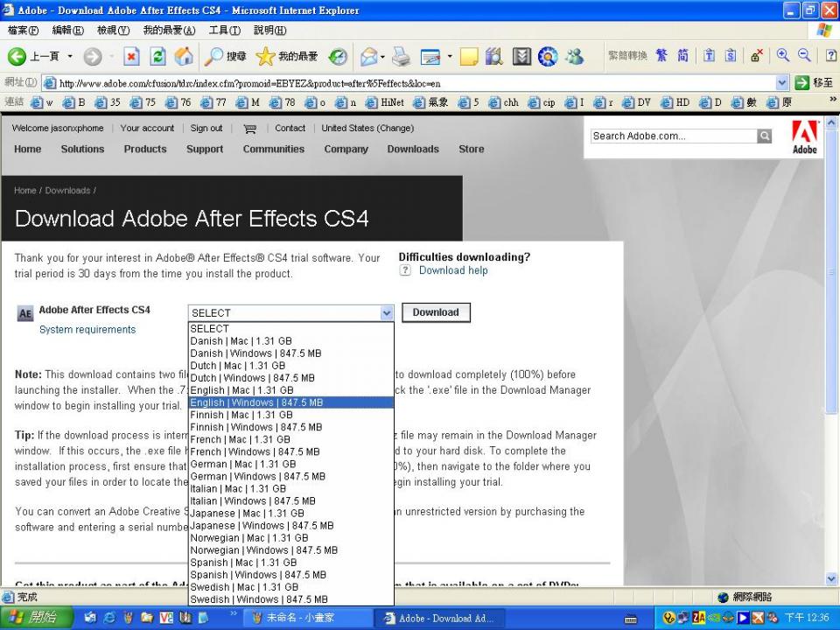Zoom out with minus magnifier icon

804,55
